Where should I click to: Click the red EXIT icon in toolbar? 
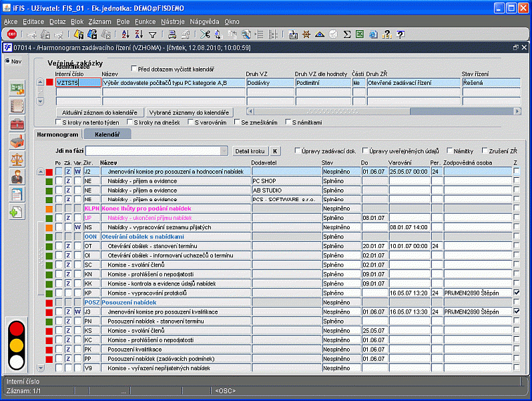(x=13, y=34)
